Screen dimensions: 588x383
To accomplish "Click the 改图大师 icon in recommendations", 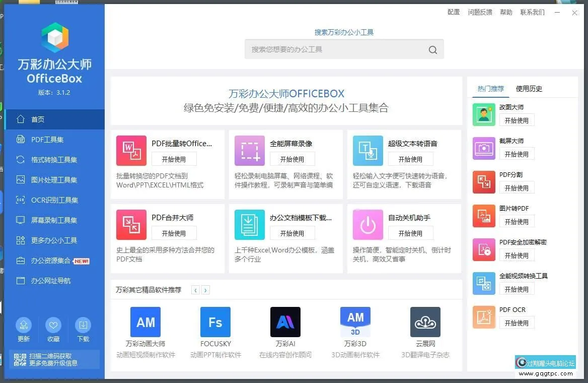I will pos(484,114).
